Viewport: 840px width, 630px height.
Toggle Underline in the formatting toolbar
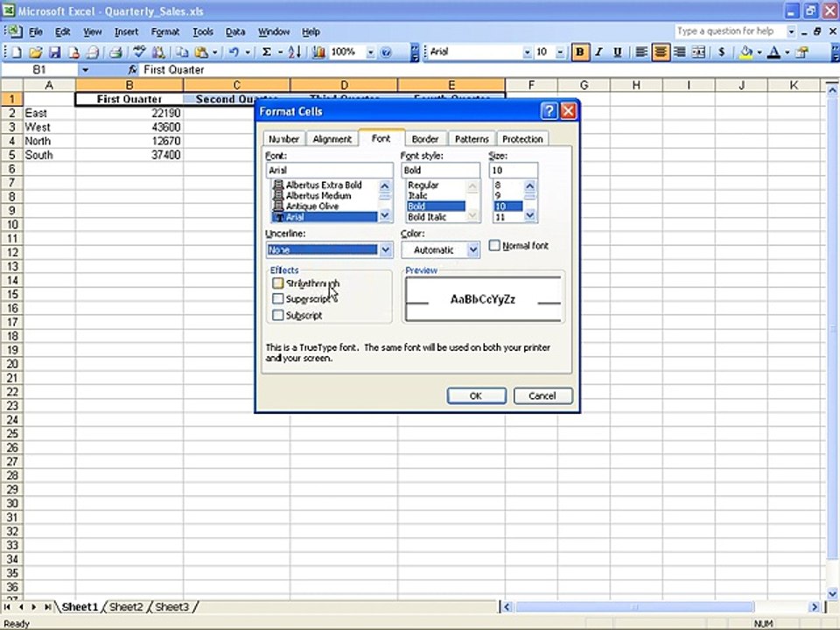click(617, 52)
